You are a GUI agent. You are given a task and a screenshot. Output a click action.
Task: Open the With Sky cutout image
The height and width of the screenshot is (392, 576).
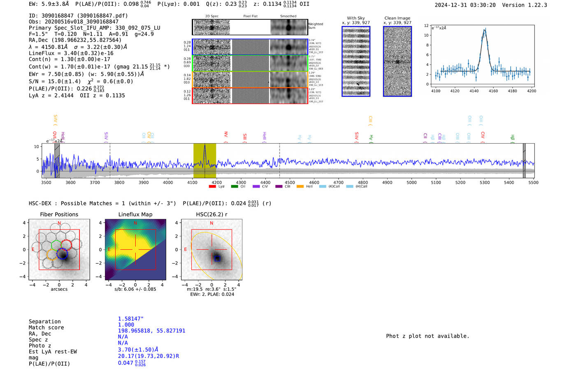tap(356, 61)
